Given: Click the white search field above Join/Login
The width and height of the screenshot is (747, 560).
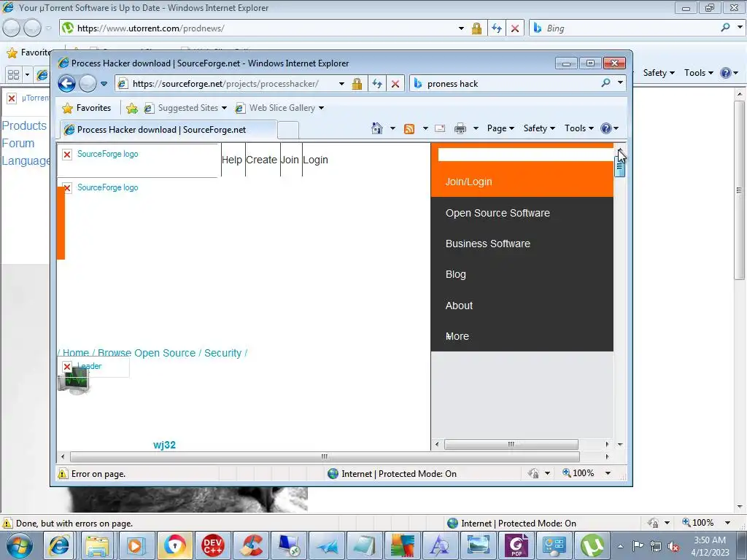Looking at the screenshot, I should pos(525,155).
